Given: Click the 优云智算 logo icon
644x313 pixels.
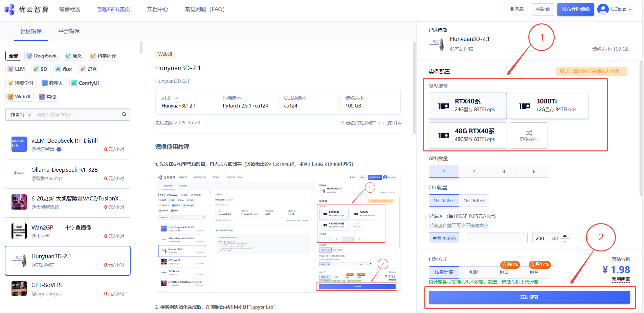Looking at the screenshot, I should [x=9, y=9].
